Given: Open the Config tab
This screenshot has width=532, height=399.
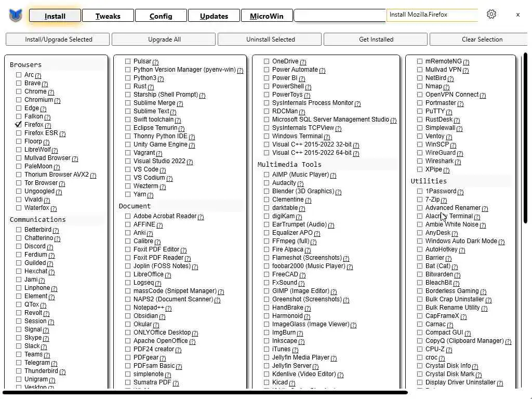Looking at the screenshot, I should [x=161, y=16].
